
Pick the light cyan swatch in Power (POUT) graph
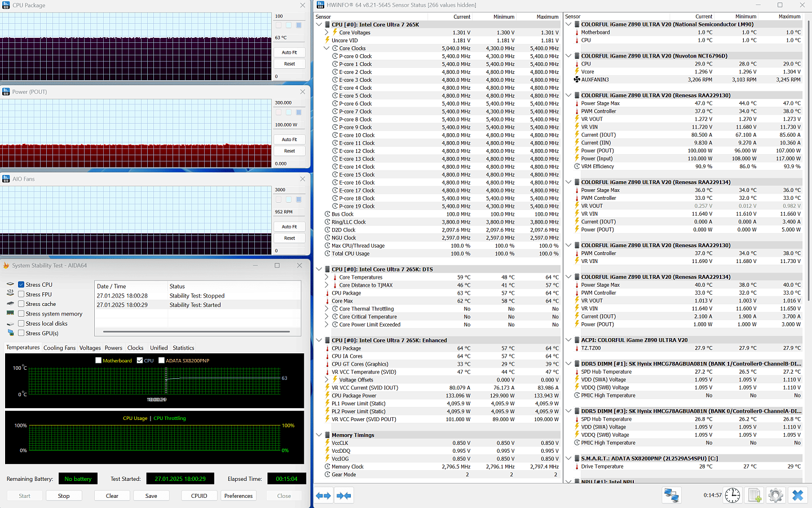coord(289,112)
